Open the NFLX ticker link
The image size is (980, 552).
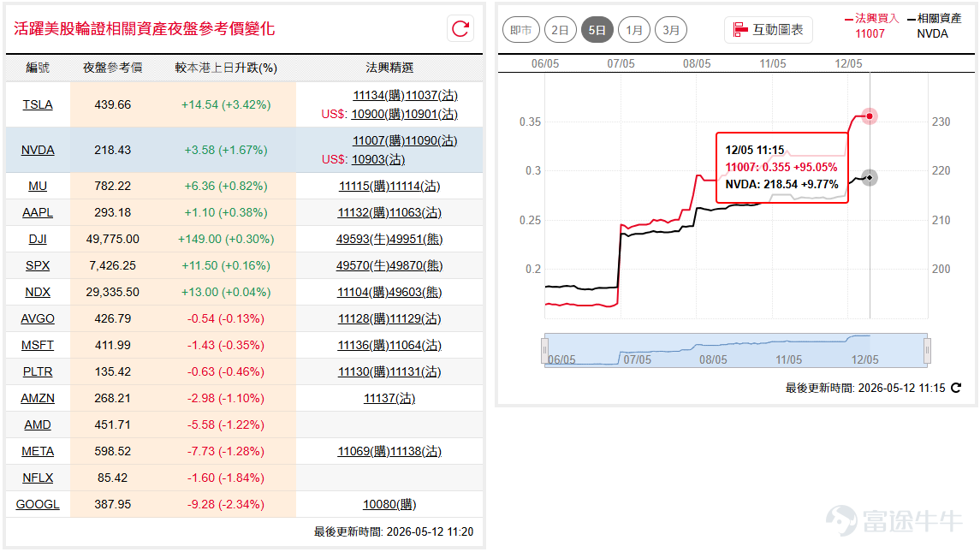click(x=38, y=478)
